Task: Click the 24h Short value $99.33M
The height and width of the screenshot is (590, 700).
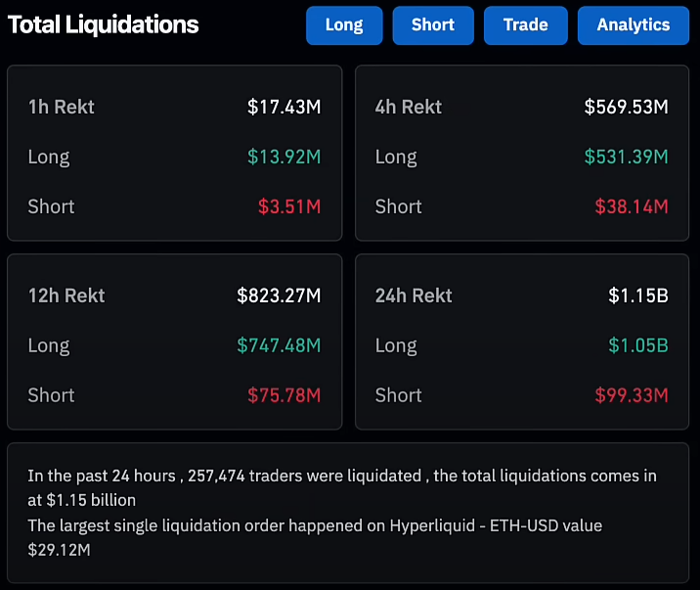Action: [632, 395]
